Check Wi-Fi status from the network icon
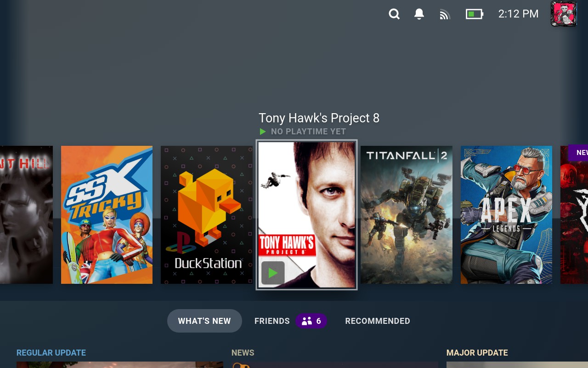588x368 pixels. point(444,14)
